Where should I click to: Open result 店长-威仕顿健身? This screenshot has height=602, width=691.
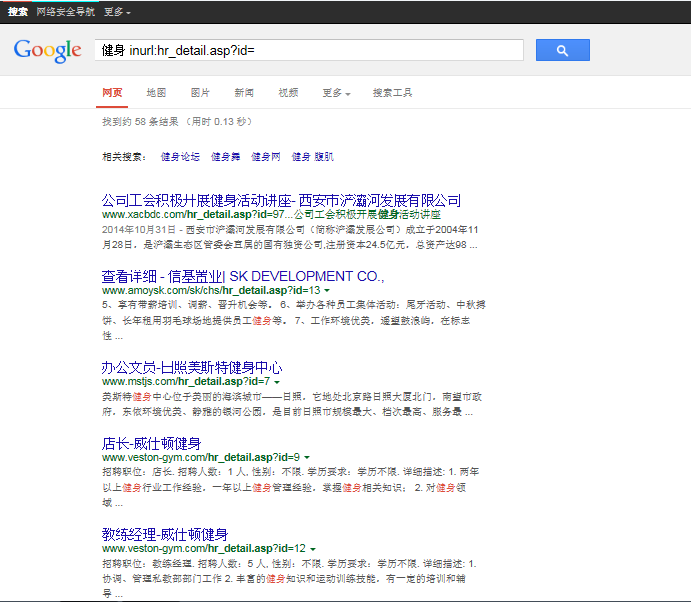click(x=151, y=443)
